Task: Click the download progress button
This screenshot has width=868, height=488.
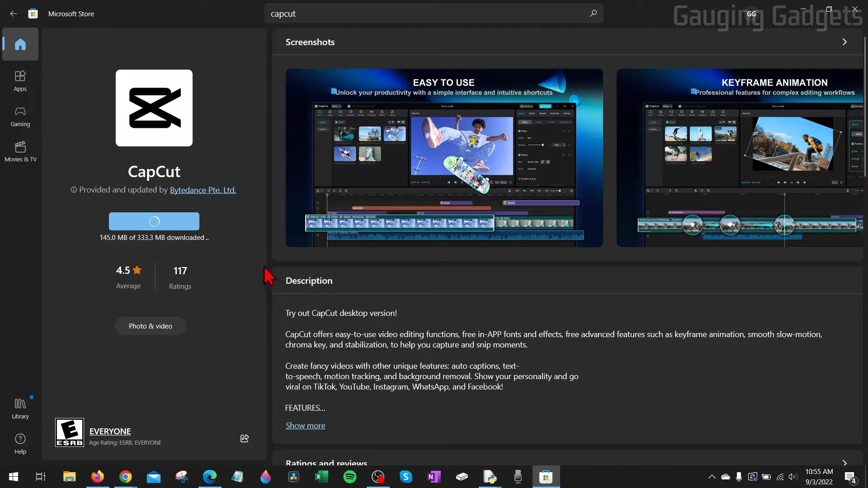Action: (154, 221)
